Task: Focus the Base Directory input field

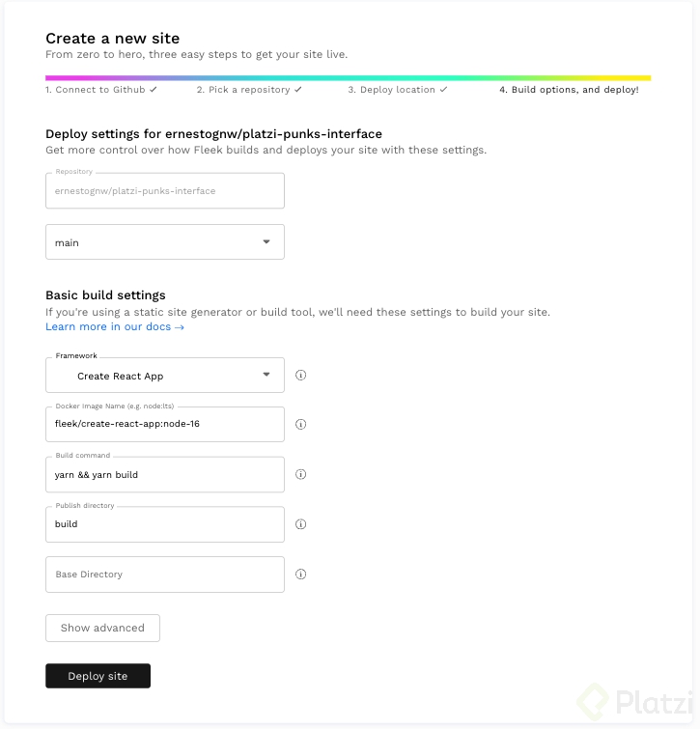Action: pyautogui.click(x=165, y=575)
